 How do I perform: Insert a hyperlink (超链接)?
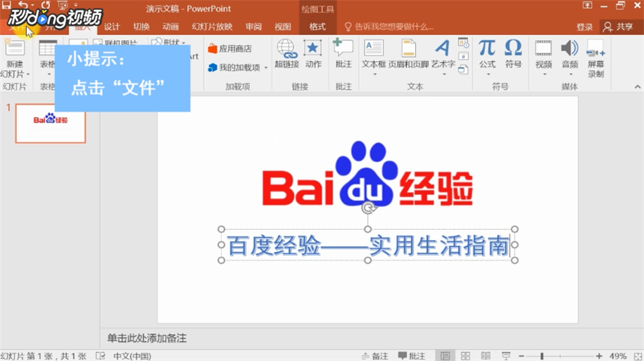point(286,53)
